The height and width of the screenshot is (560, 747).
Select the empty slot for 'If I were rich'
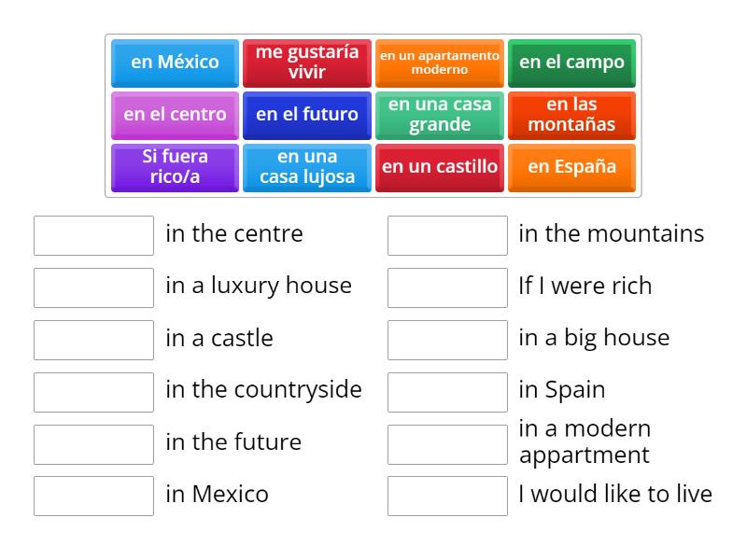(447, 287)
